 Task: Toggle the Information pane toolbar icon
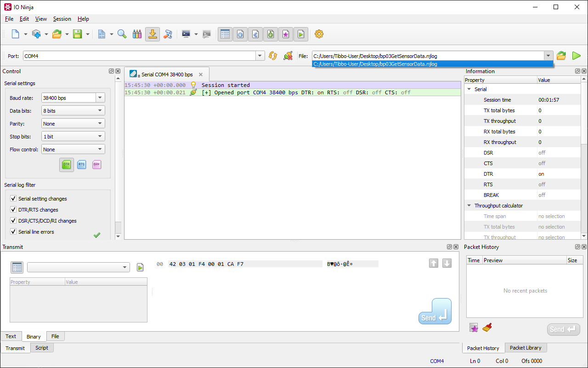[240, 34]
